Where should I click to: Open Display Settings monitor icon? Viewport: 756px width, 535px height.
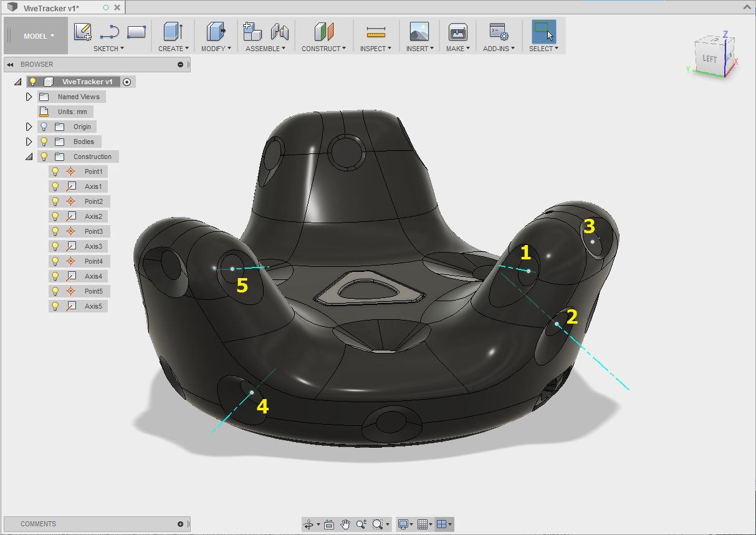tap(404, 524)
